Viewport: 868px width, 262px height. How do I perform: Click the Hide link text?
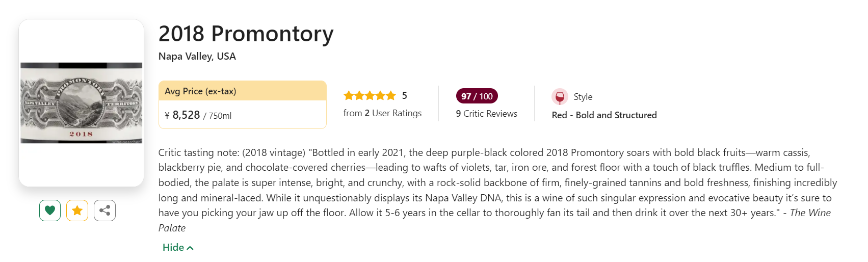(x=173, y=248)
